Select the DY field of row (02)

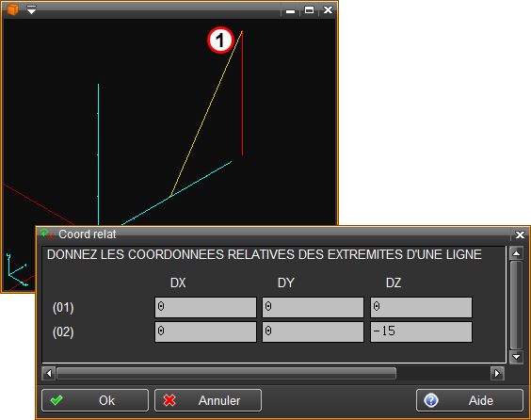pos(313,331)
